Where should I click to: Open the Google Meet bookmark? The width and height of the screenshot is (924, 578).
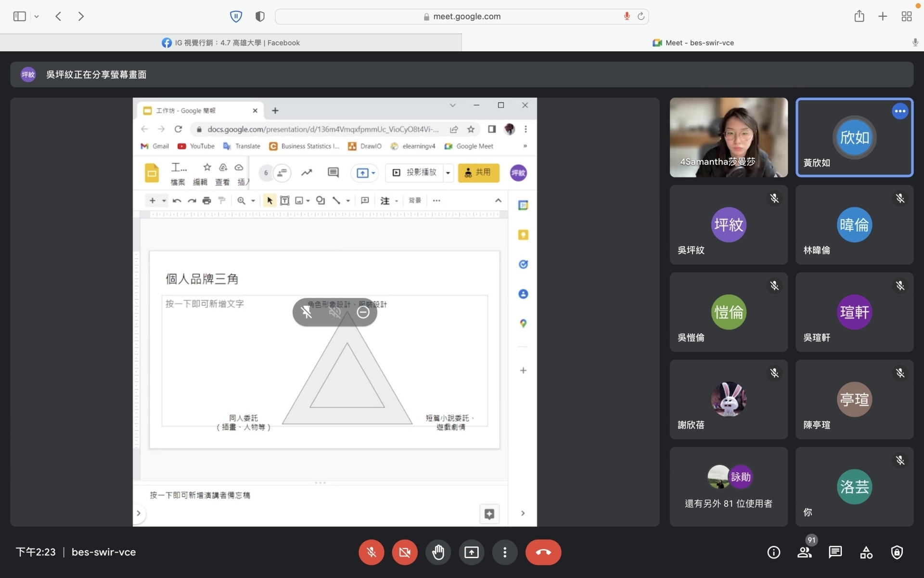(469, 146)
